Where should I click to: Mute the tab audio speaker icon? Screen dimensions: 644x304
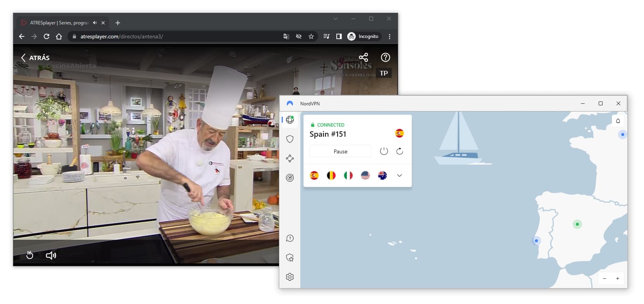click(95, 23)
